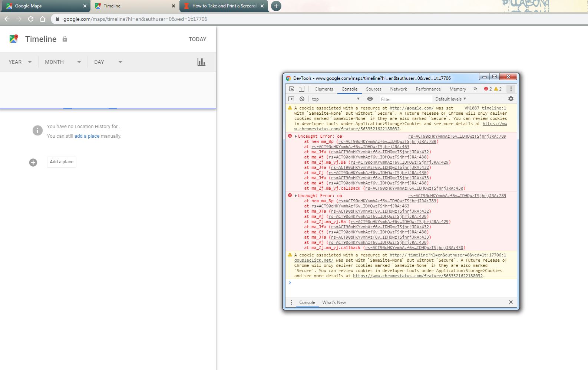This screenshot has width=588, height=370.
Task: Click the yellow warning count badge
Action: pyautogui.click(x=498, y=89)
